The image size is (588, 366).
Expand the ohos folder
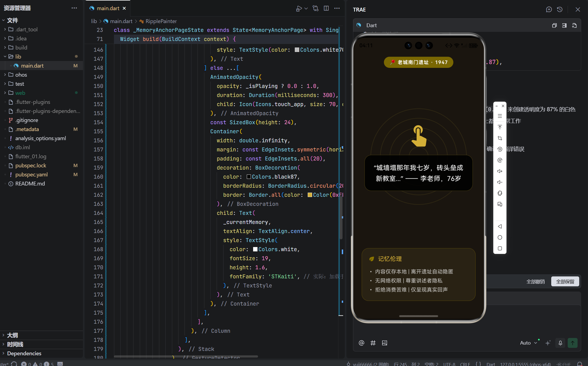coord(21,75)
